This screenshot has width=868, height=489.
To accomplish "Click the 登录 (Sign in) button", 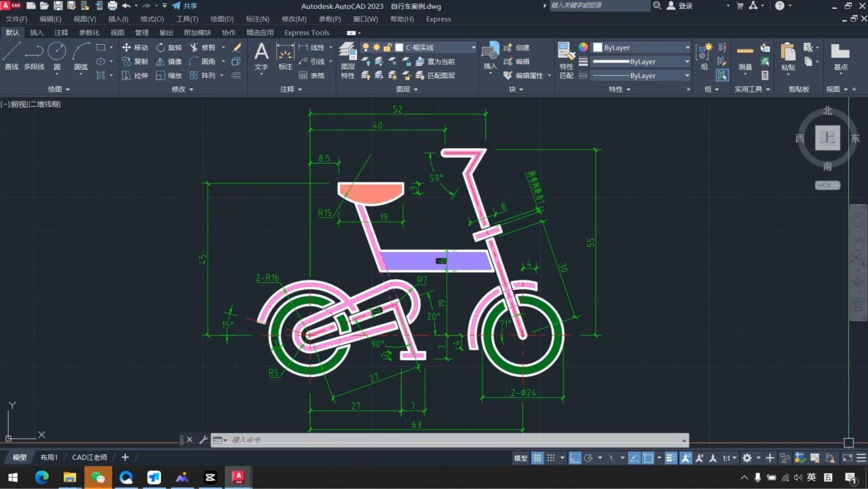I will tap(679, 5).
